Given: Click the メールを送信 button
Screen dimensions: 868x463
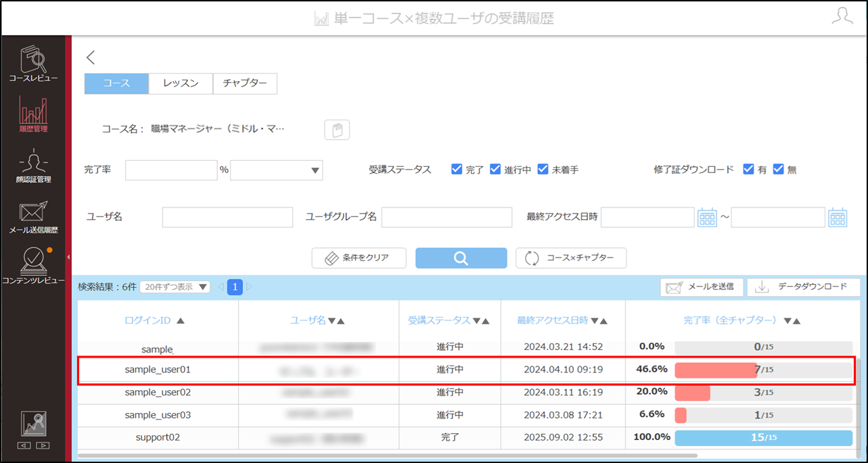Looking at the screenshot, I should pyautogui.click(x=702, y=287).
